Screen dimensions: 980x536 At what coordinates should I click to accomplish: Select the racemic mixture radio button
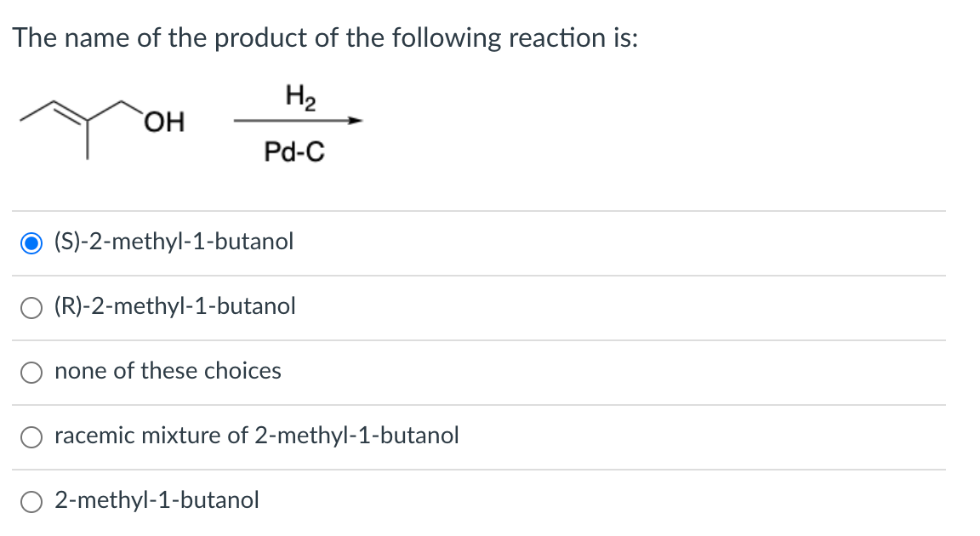31,436
